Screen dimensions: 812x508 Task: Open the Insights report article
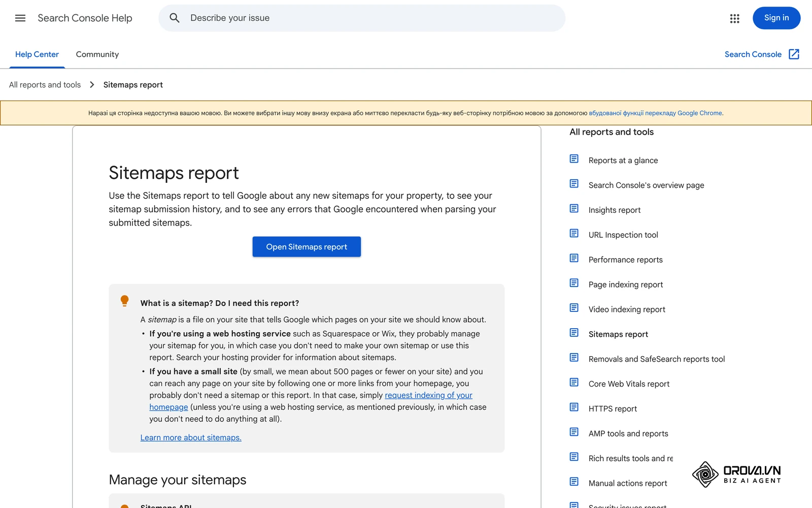pos(615,210)
